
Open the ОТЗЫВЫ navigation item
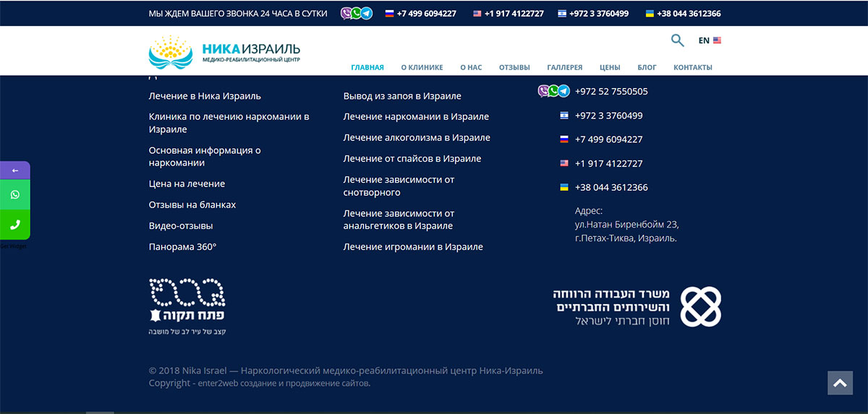(514, 67)
